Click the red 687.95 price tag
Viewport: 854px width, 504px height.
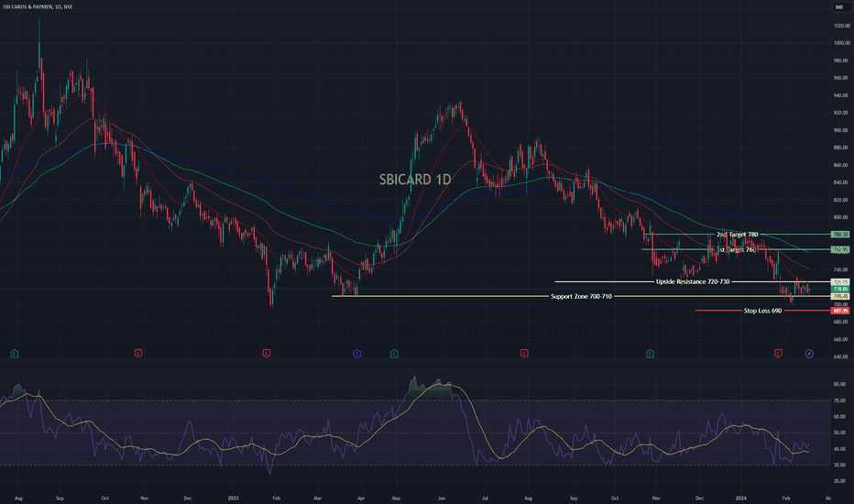[840, 311]
